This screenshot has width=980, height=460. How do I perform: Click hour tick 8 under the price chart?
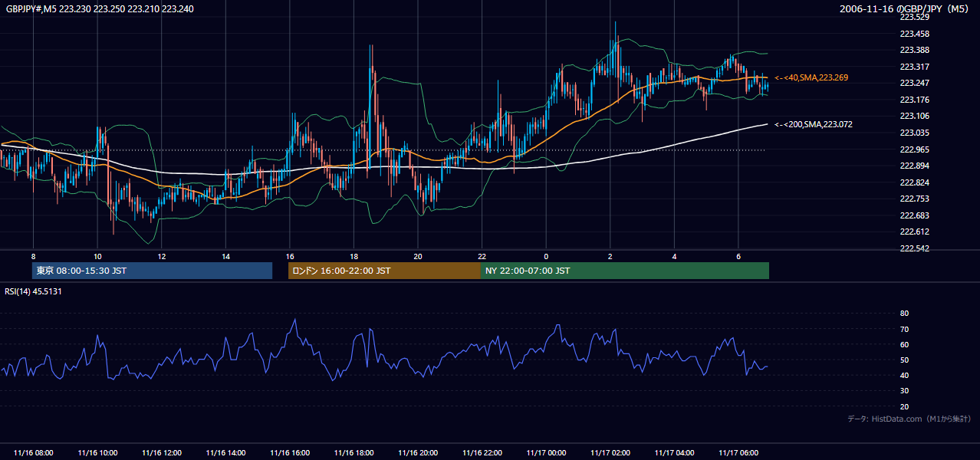point(33,255)
